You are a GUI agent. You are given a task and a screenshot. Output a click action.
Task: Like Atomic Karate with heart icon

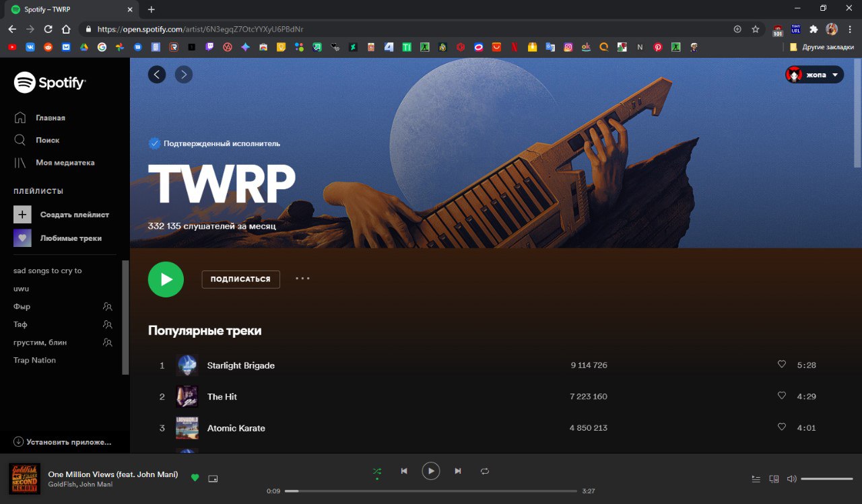[782, 427]
